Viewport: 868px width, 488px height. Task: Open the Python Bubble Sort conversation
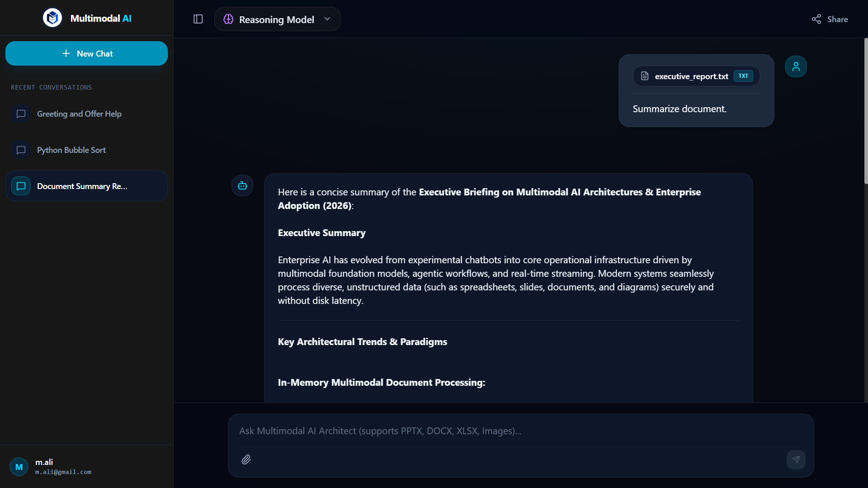(x=86, y=150)
